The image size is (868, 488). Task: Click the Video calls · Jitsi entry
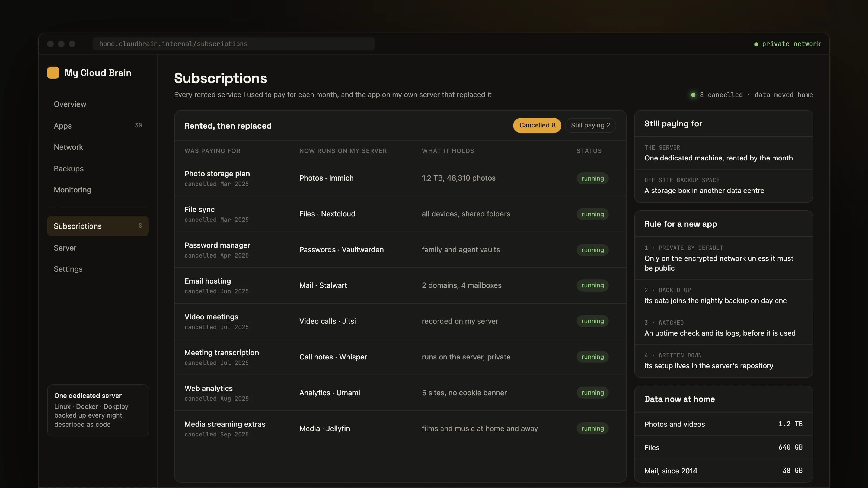pyautogui.click(x=327, y=321)
